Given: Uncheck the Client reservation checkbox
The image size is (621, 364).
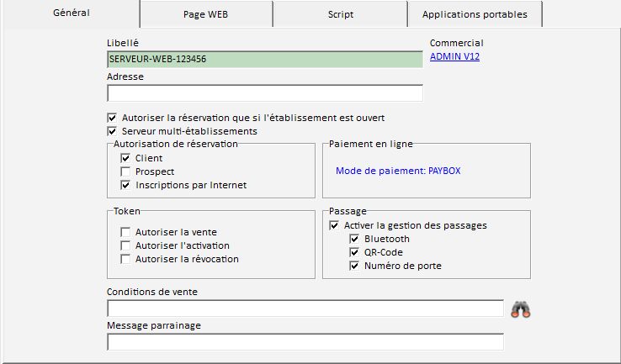Looking at the screenshot, I should click(125, 158).
